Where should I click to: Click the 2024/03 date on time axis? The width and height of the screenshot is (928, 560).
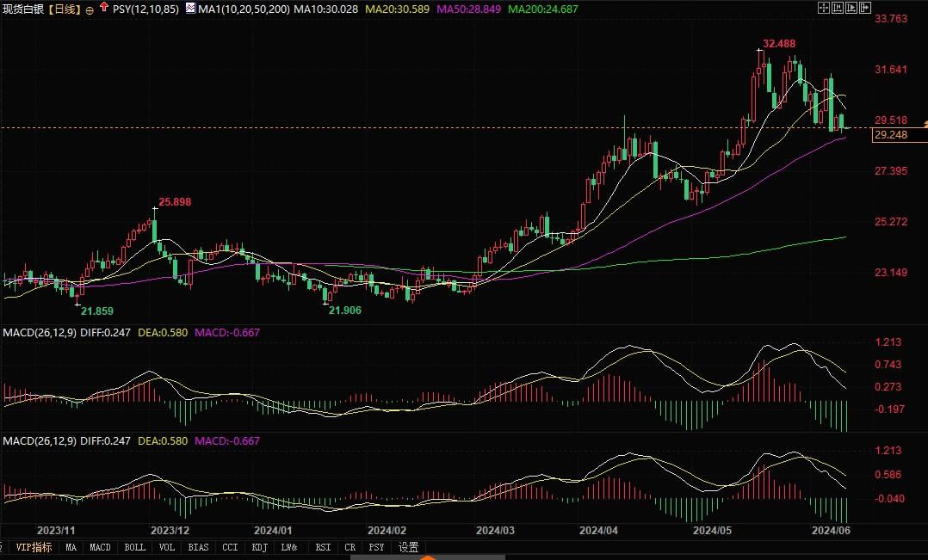[495, 531]
